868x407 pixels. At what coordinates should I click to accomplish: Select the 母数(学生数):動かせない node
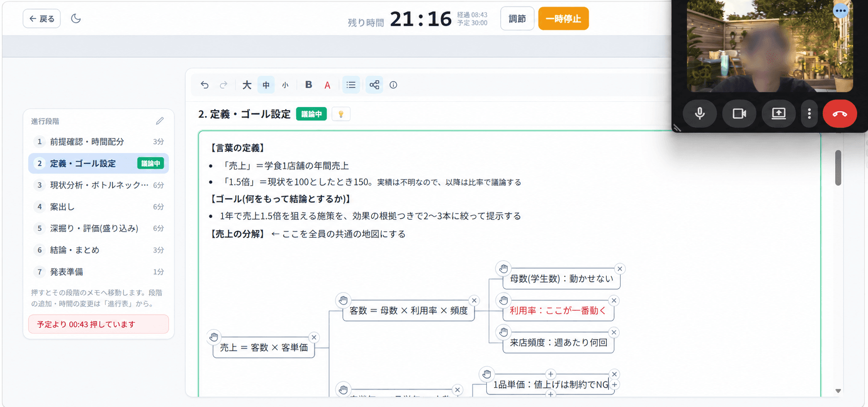click(x=561, y=279)
